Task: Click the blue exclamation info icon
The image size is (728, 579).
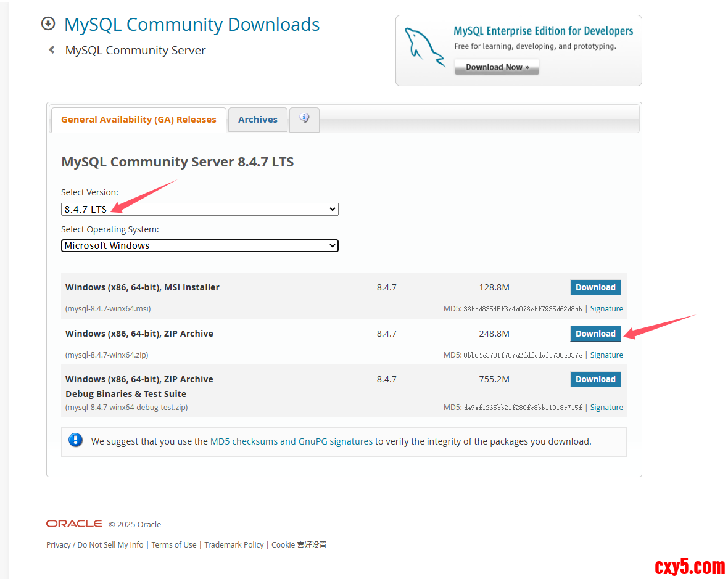Action: pos(76,440)
